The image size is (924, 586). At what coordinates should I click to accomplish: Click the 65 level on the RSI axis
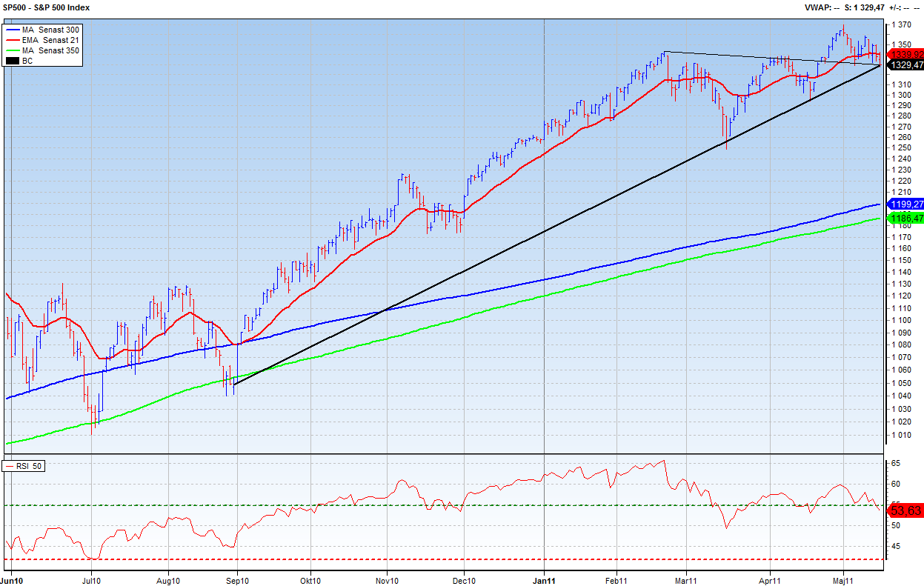point(895,463)
